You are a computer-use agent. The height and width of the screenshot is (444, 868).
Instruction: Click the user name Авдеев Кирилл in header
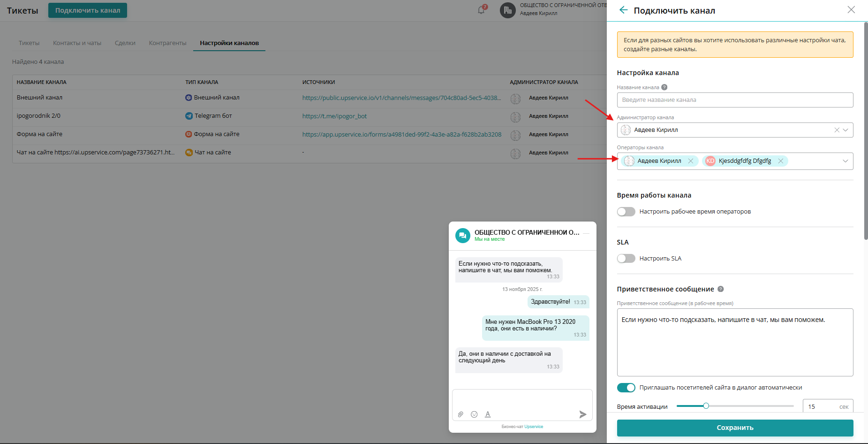coord(539,14)
